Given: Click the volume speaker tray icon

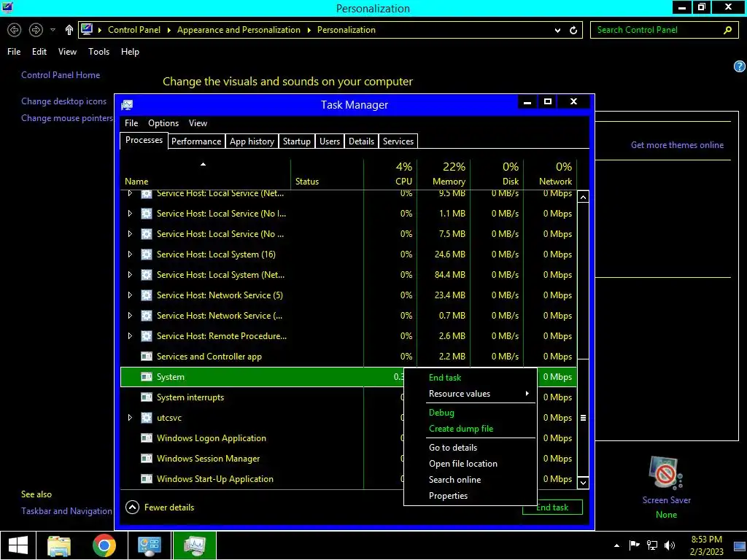Looking at the screenshot, I should [x=670, y=545].
